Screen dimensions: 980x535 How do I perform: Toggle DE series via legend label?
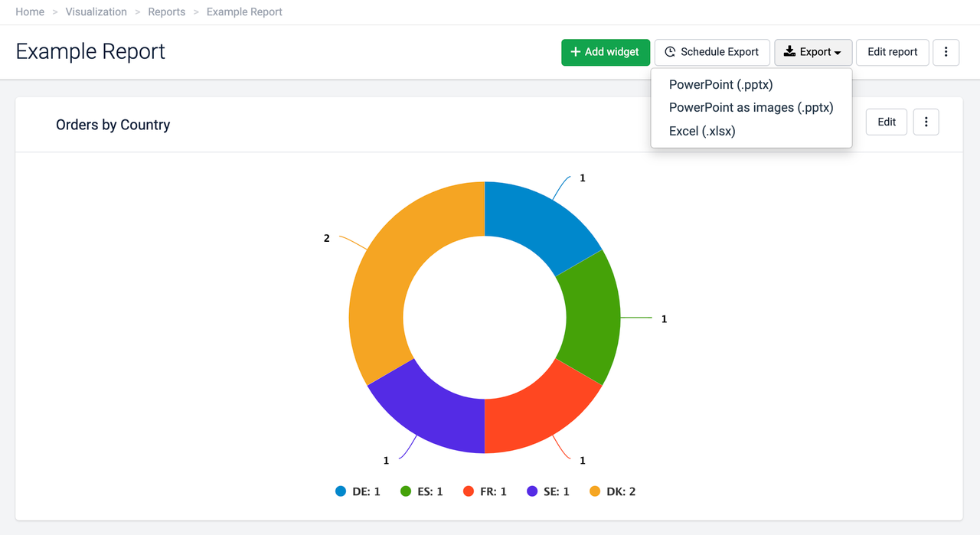366,491
